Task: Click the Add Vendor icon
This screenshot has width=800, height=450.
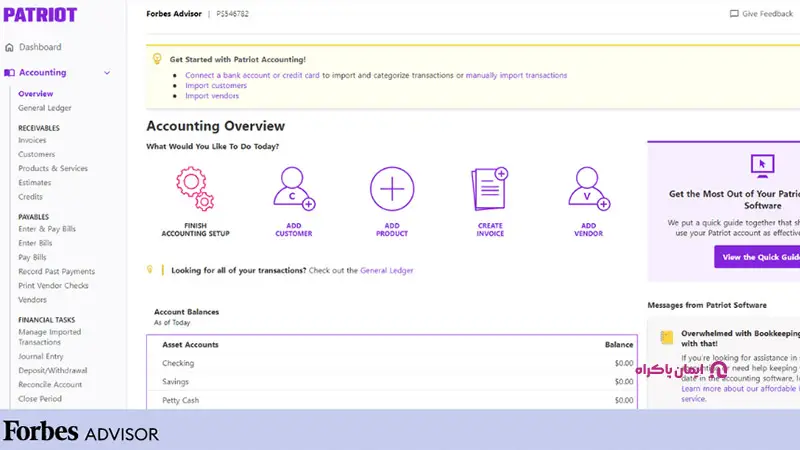Action: click(588, 189)
